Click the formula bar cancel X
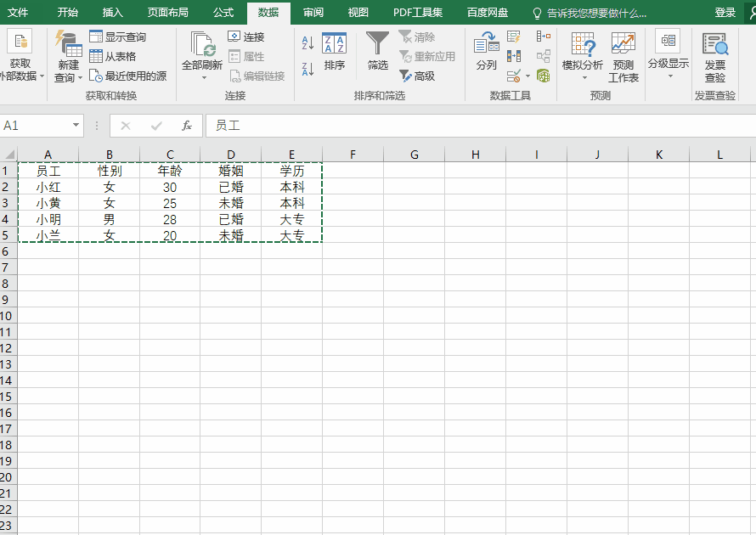Viewport: 756px width, 535px height. coord(126,126)
